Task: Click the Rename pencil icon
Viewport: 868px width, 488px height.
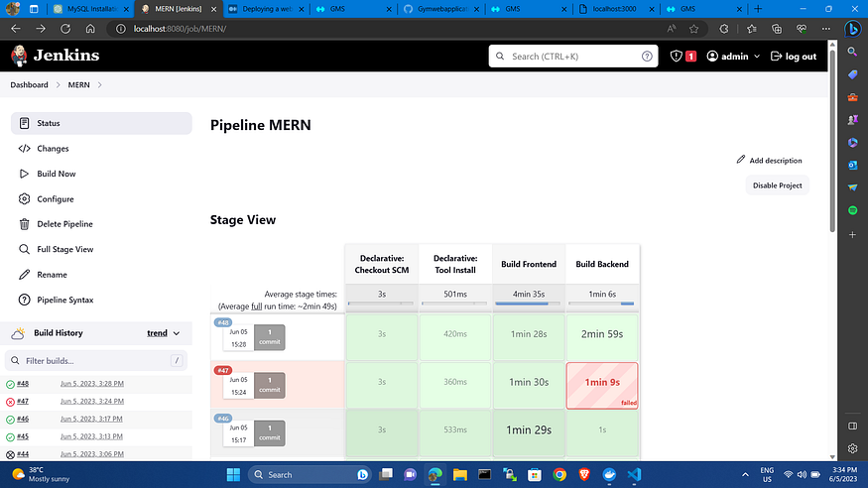Action: (24, 275)
